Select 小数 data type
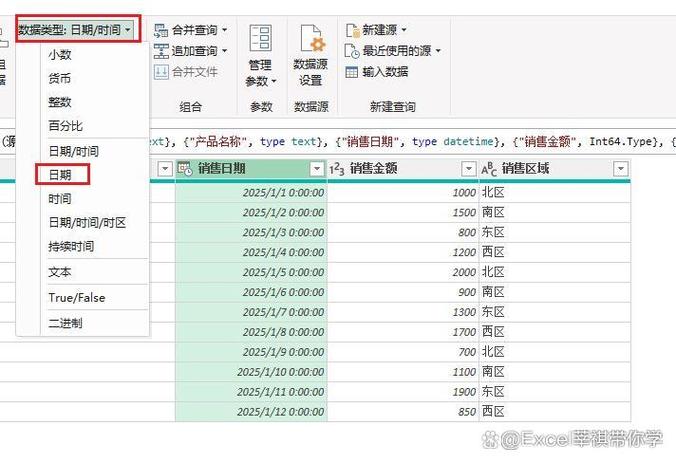676x463 pixels. 60,55
